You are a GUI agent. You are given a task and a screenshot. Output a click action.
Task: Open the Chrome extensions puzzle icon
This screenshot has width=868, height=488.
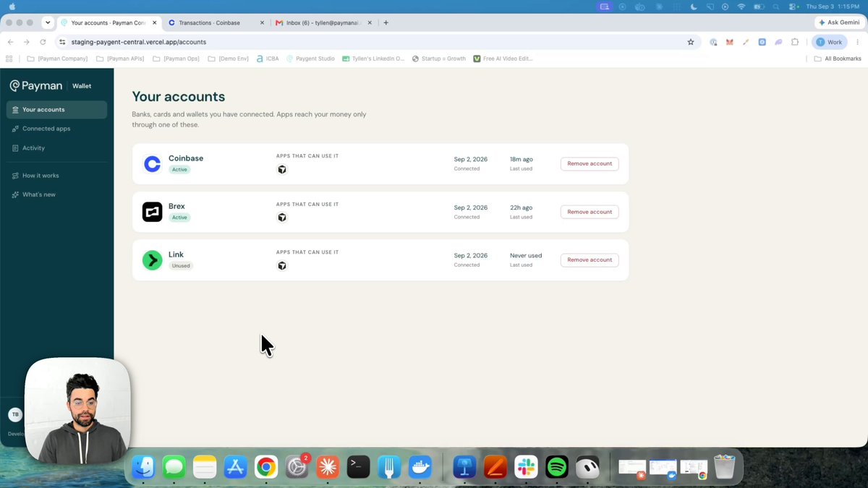pos(795,42)
